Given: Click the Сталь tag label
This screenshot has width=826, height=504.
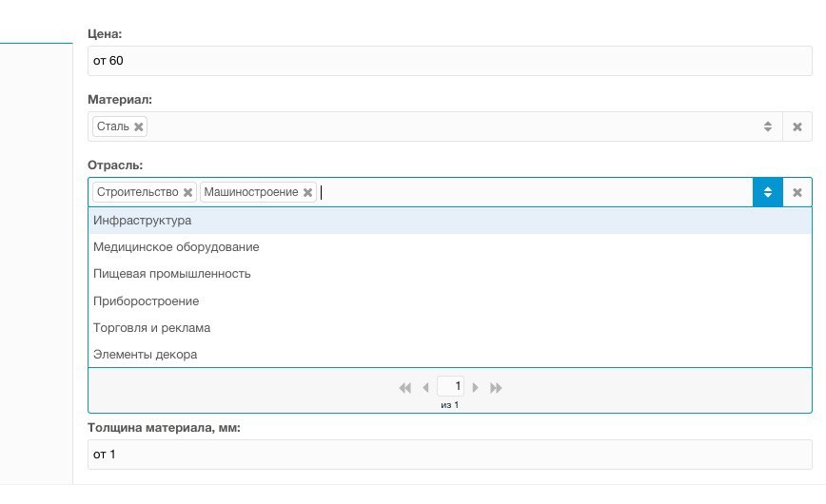Looking at the screenshot, I should tap(112, 126).
